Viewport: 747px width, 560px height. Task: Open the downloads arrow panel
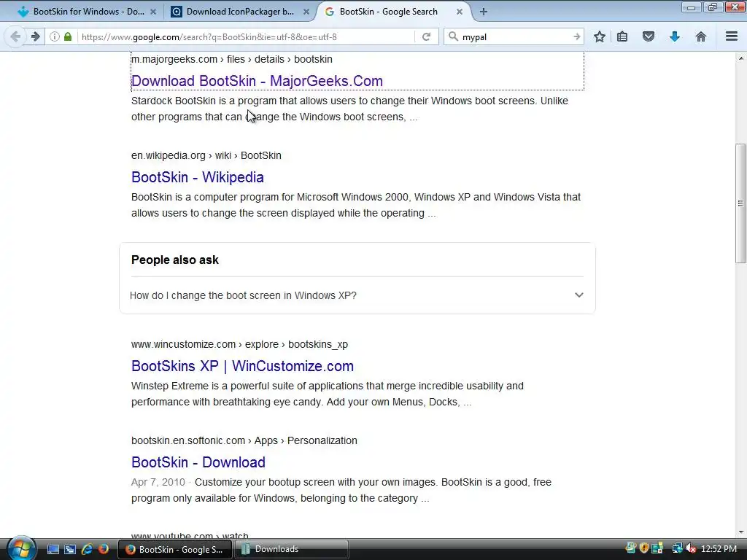point(675,36)
